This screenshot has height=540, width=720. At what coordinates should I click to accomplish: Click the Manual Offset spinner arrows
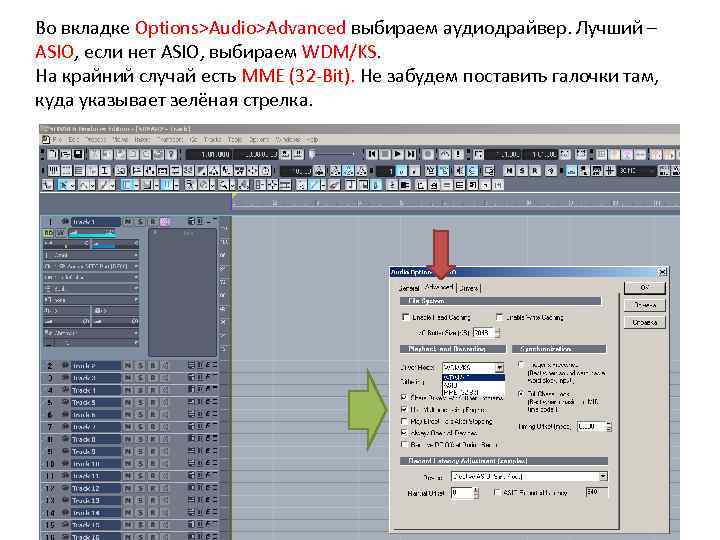click(477, 493)
